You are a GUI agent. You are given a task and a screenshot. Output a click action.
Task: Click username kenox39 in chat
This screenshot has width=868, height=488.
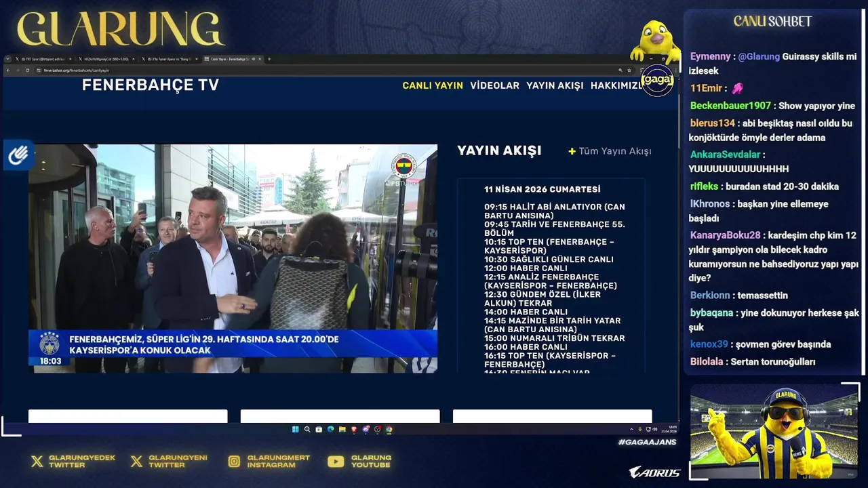[x=709, y=344]
